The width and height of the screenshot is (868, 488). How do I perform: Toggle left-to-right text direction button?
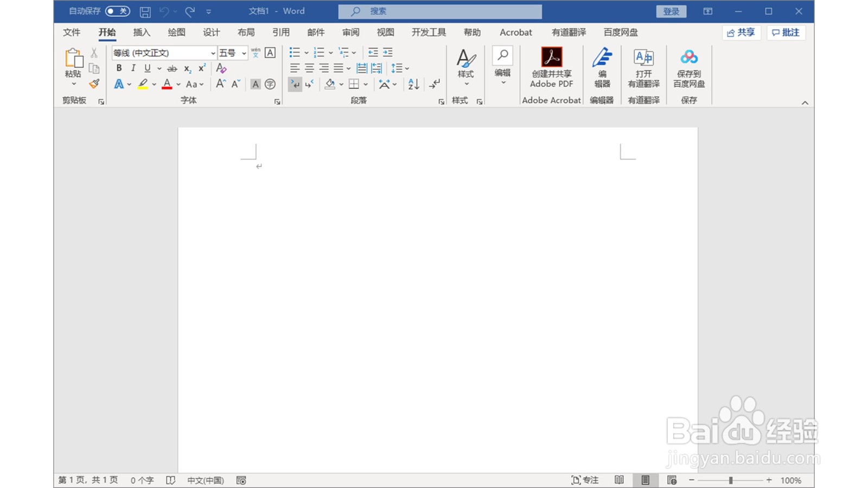click(x=295, y=84)
